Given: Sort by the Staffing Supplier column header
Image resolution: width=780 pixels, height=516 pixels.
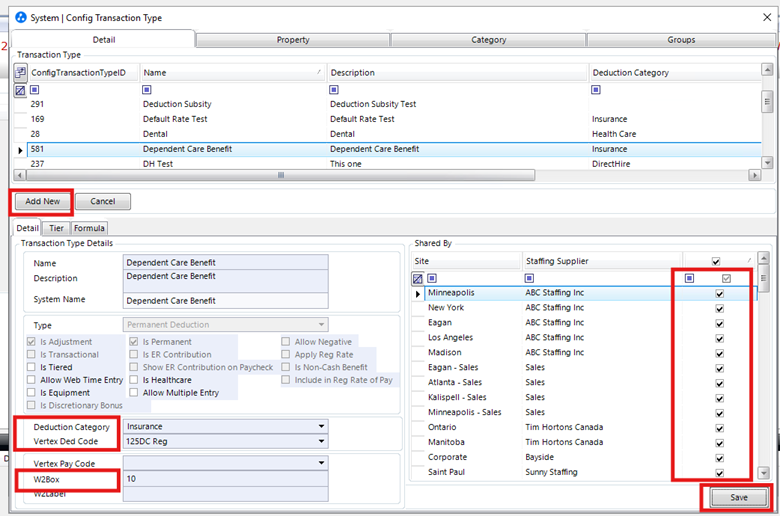Looking at the screenshot, I should click(x=601, y=261).
